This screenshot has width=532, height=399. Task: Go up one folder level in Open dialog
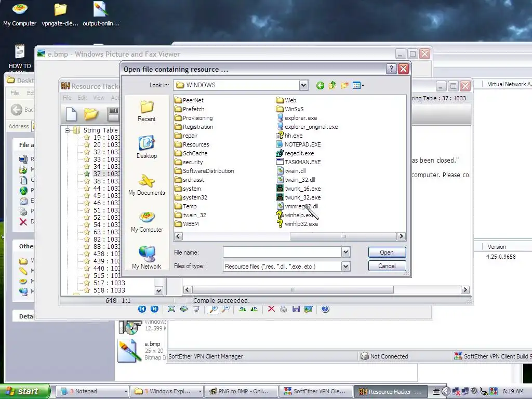click(332, 85)
